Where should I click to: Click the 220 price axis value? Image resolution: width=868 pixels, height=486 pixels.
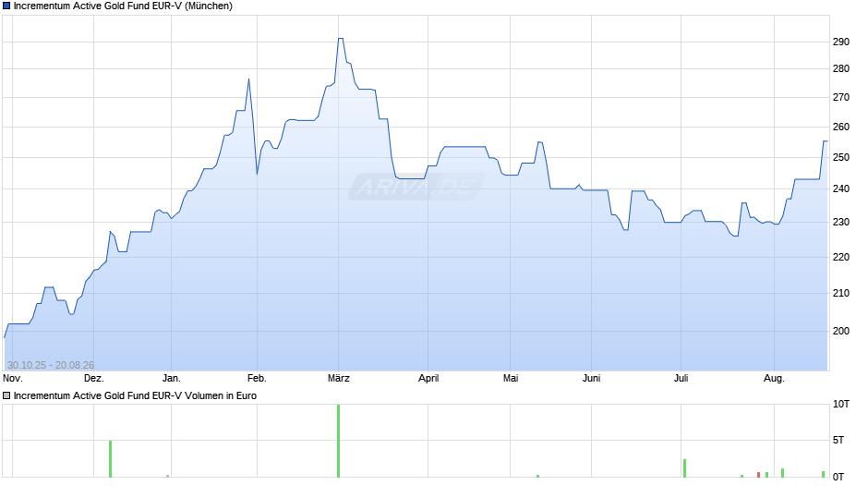click(x=841, y=257)
